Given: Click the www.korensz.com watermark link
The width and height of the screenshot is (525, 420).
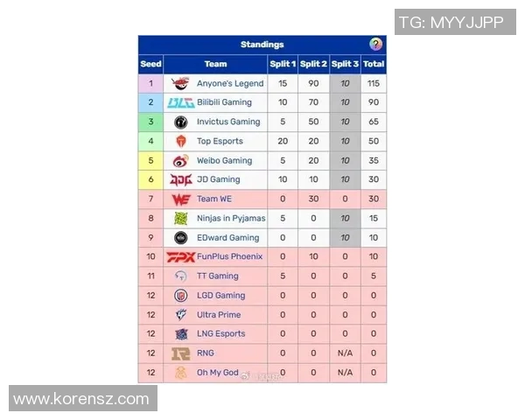Looking at the screenshot, I should pyautogui.click(x=81, y=399).
